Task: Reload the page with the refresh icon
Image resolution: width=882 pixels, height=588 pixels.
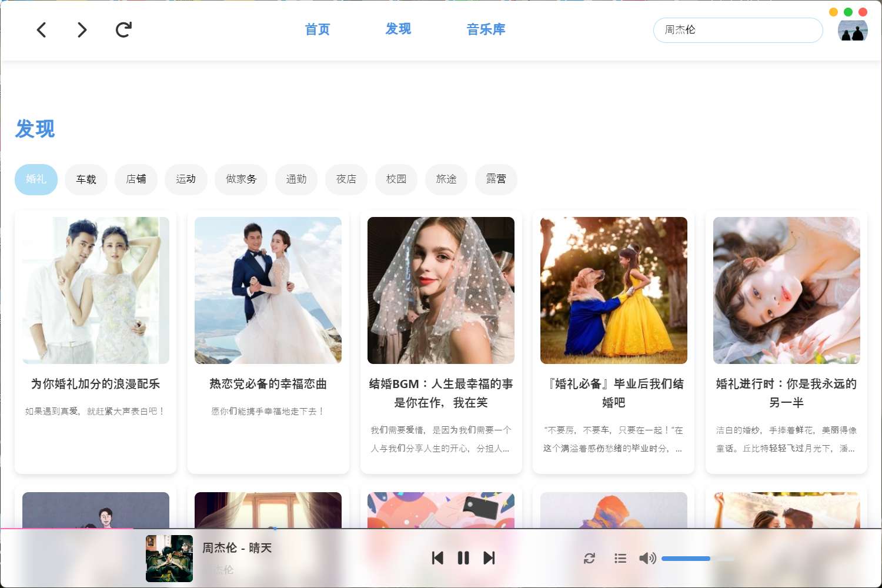Action: click(x=123, y=29)
